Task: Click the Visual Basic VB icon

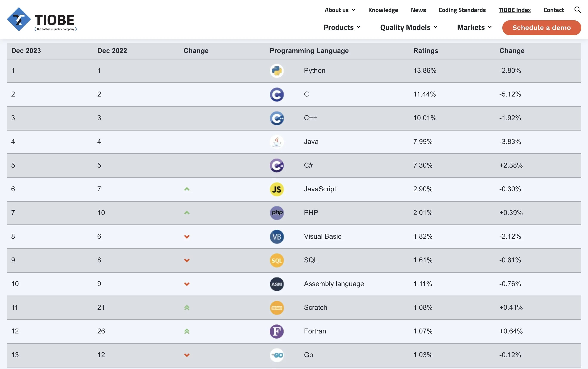Action: [277, 237]
